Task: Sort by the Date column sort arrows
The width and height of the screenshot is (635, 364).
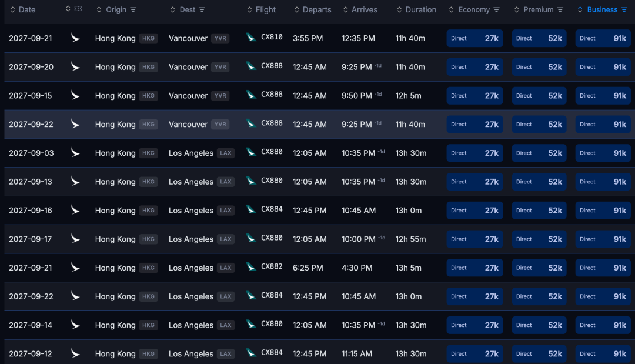Action: coord(12,10)
